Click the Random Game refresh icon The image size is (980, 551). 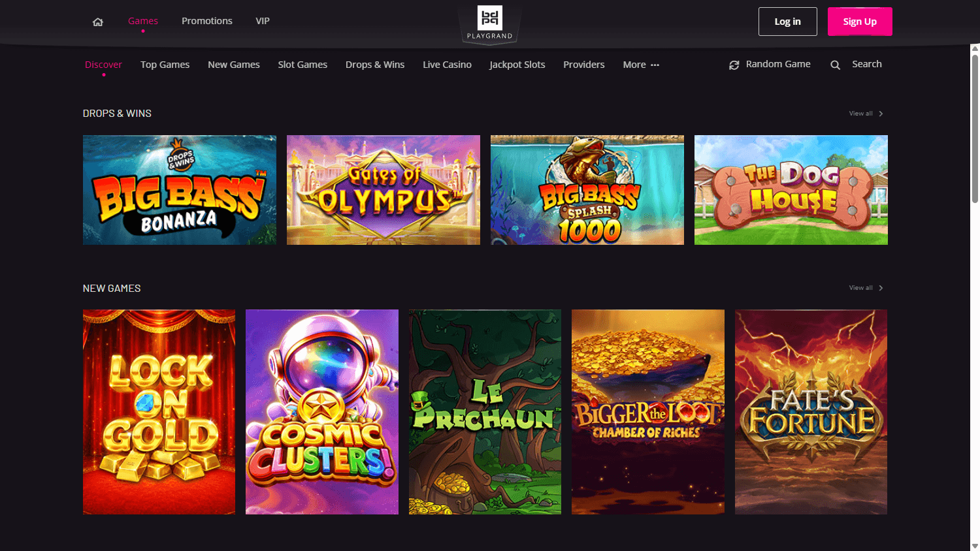(x=734, y=65)
